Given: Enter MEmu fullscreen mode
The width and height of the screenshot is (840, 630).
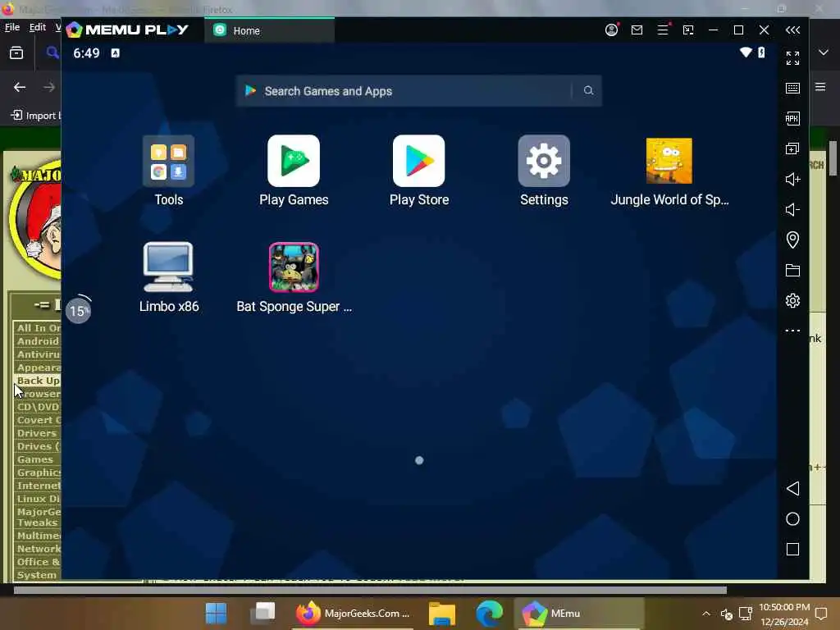Looking at the screenshot, I should tap(793, 58).
